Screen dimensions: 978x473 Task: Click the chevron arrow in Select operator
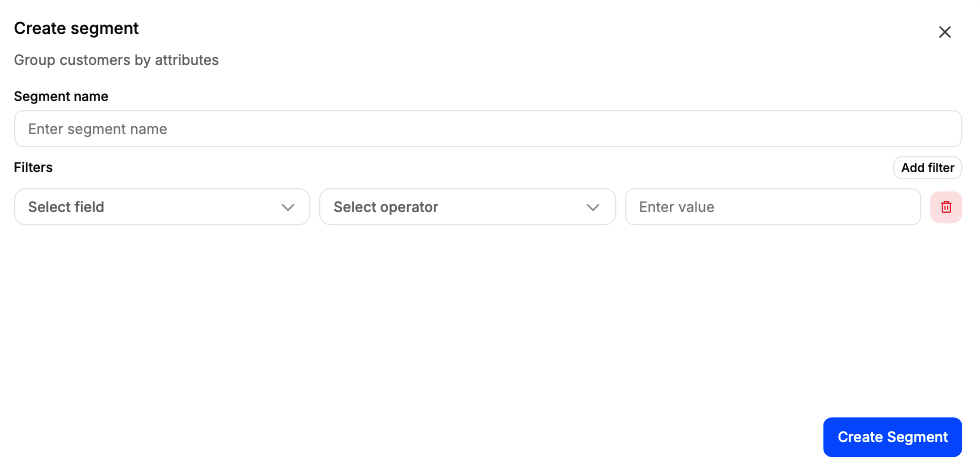coord(593,207)
